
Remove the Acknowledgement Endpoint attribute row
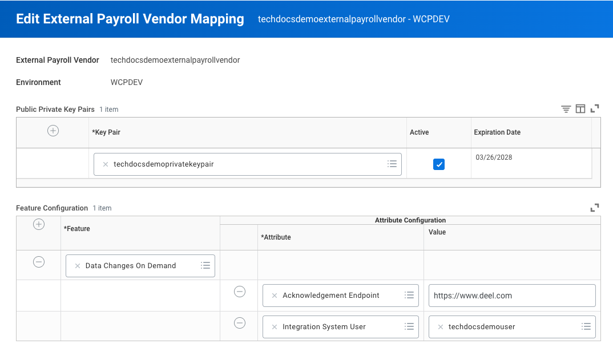click(x=239, y=292)
